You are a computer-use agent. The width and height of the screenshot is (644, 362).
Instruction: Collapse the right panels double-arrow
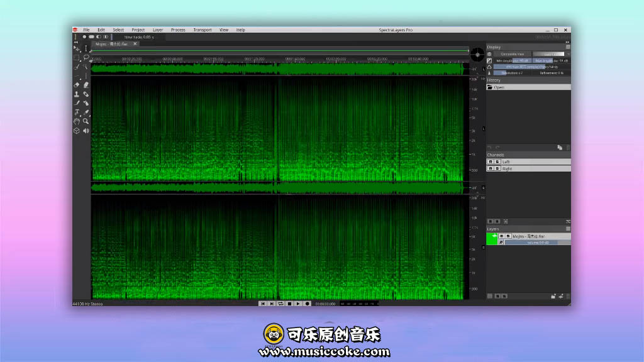(567, 42)
